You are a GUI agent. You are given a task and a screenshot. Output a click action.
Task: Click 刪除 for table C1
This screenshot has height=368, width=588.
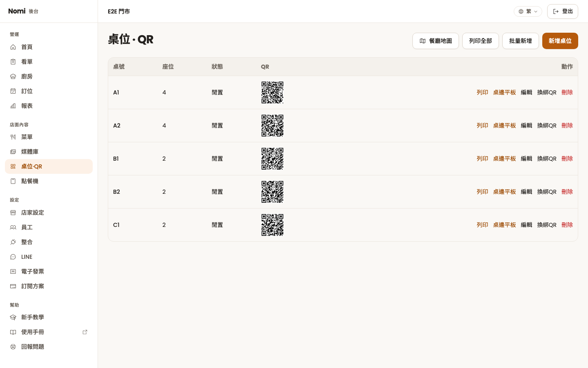(567, 225)
